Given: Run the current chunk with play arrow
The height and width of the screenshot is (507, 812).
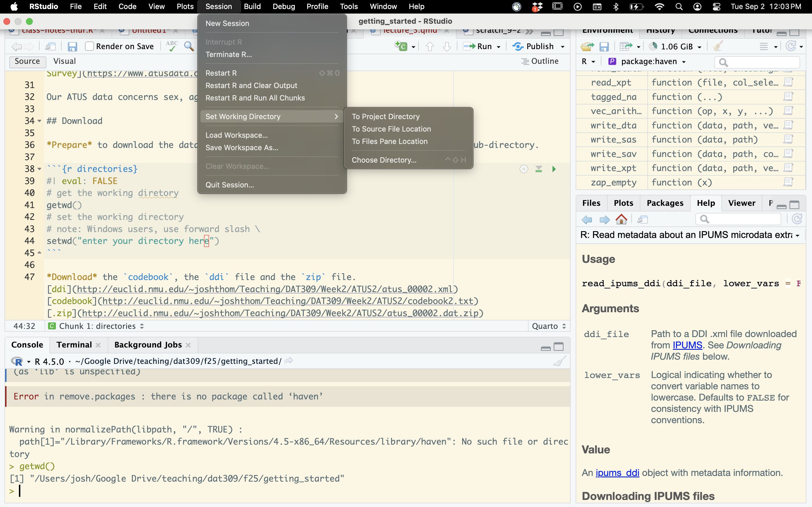Looking at the screenshot, I should tap(554, 169).
